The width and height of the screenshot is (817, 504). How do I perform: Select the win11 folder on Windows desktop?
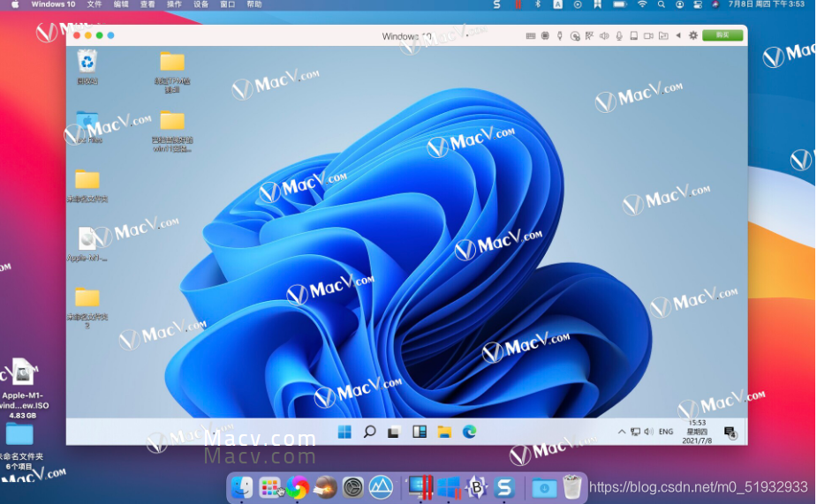pyautogui.click(x=172, y=131)
